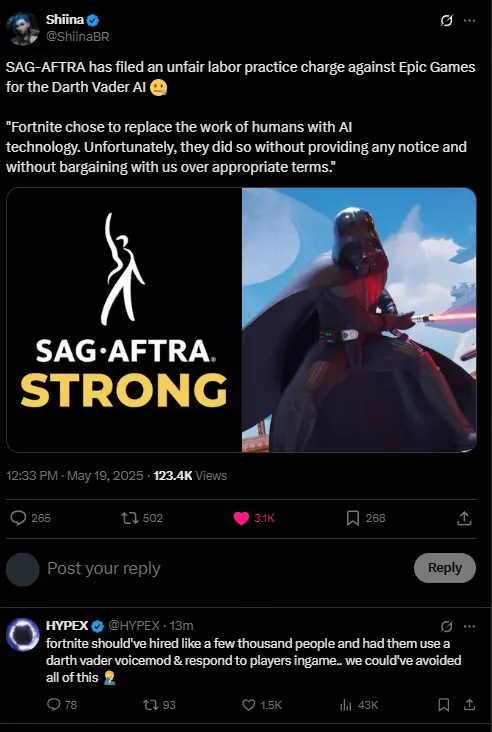Open the reply comments icon showing 265

point(18,518)
